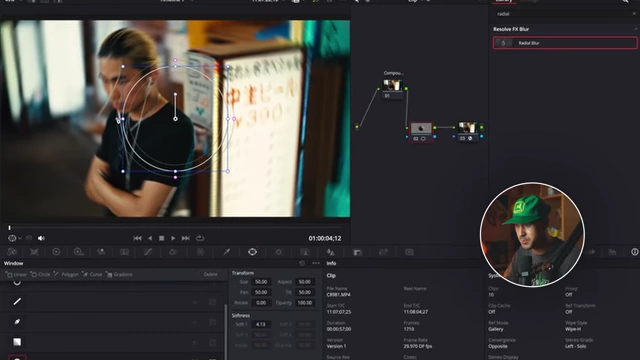
Task: Play the clip forward
Action: point(173,238)
